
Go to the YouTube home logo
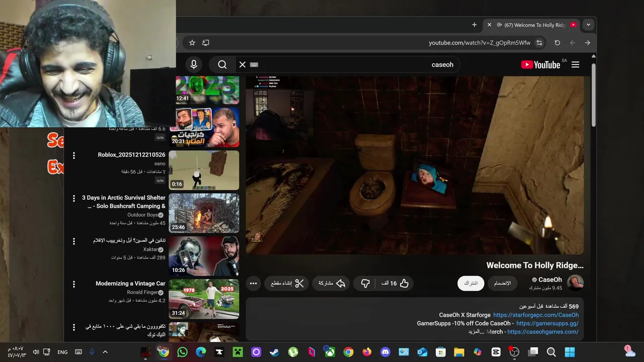pos(540,64)
